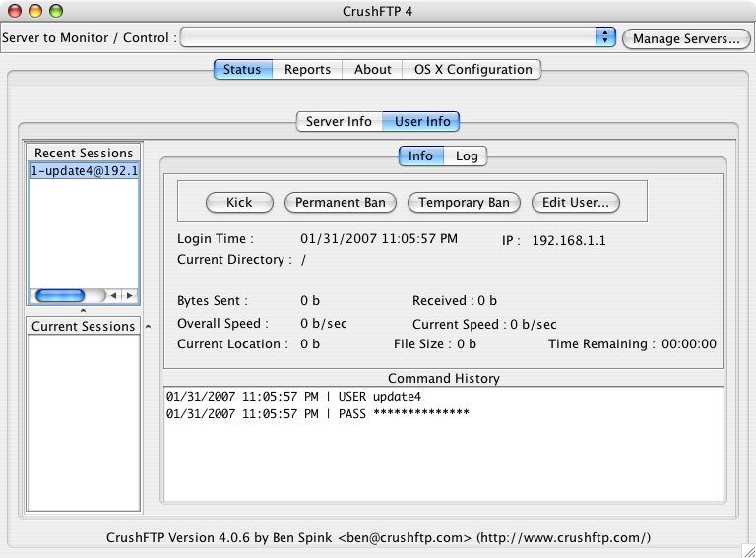This screenshot has width=756, height=558.
Task: Kick the selected user
Action: coord(239,202)
